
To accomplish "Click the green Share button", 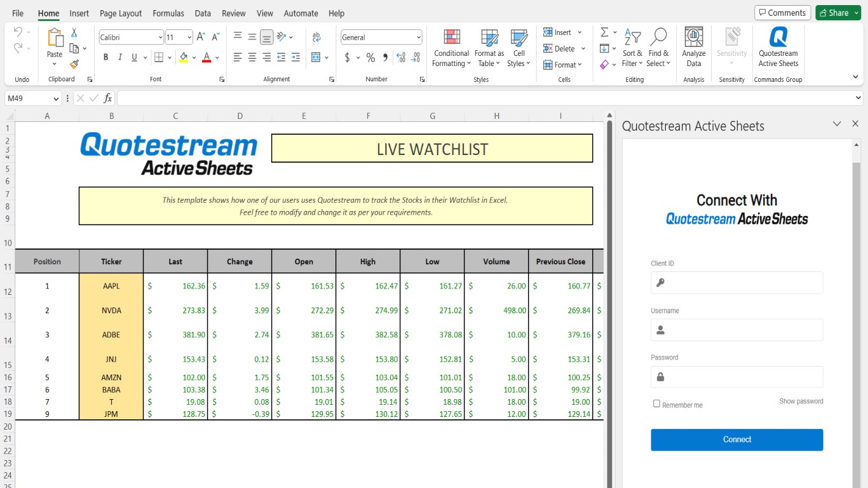I will [838, 13].
